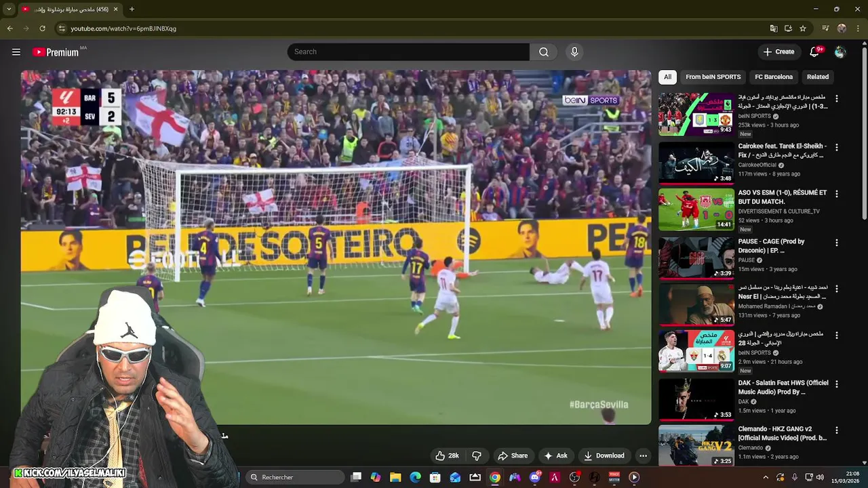Open more actions under the video
The height and width of the screenshot is (488, 868).
643,455
